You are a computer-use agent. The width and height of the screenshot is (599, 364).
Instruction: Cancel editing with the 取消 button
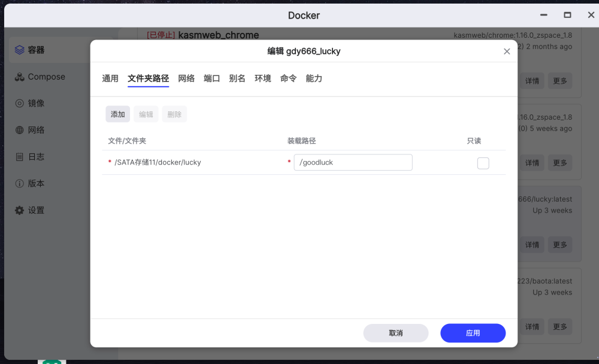pyautogui.click(x=396, y=333)
